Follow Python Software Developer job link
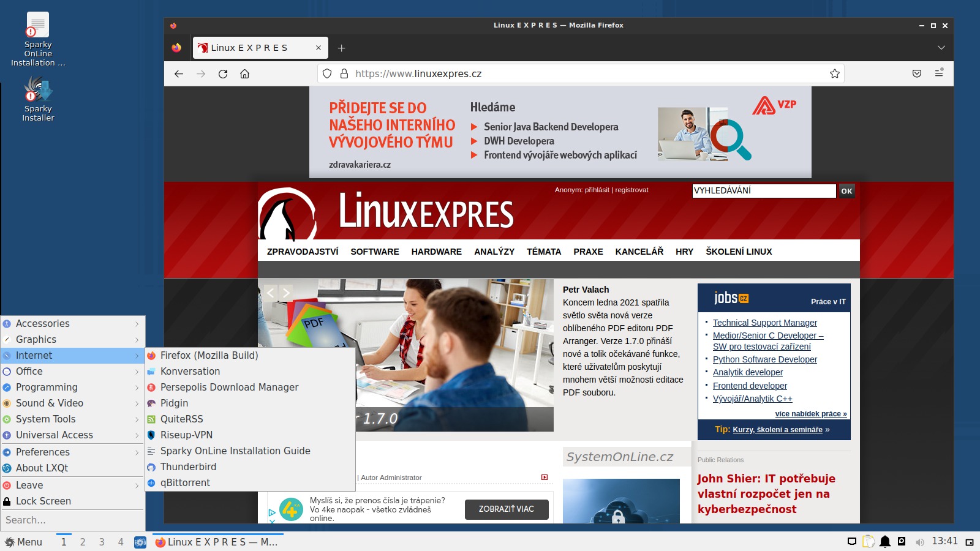980x551 pixels. pos(765,359)
